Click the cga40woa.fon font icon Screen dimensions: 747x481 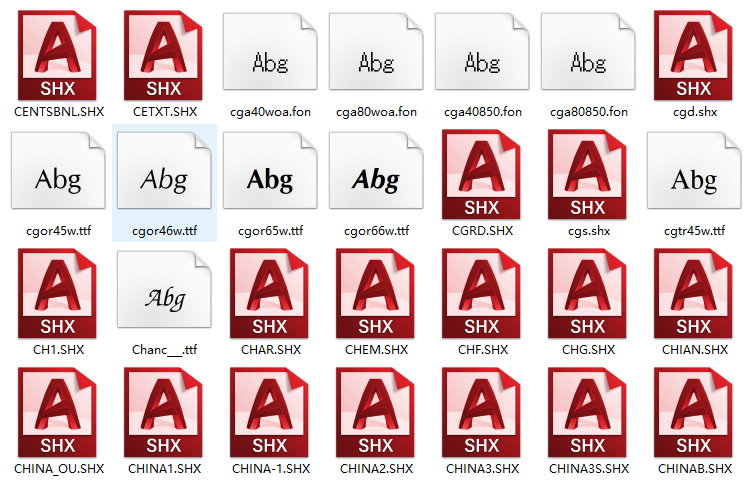point(270,51)
